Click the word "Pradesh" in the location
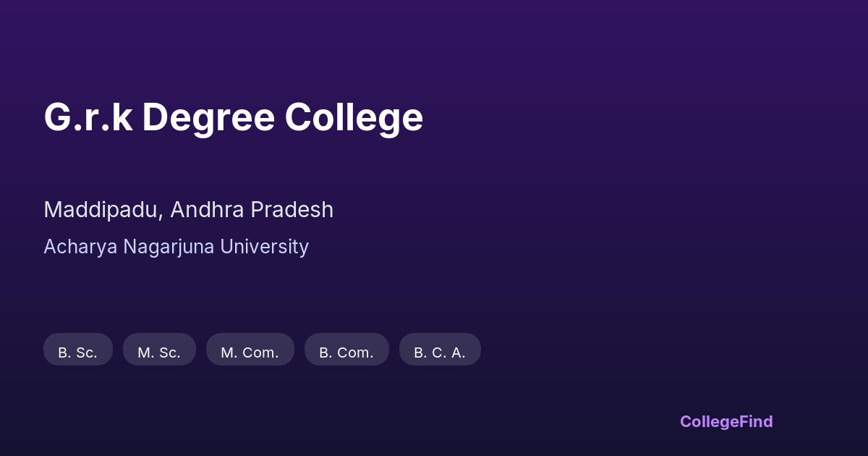This screenshot has width=868, height=456. 292,210
